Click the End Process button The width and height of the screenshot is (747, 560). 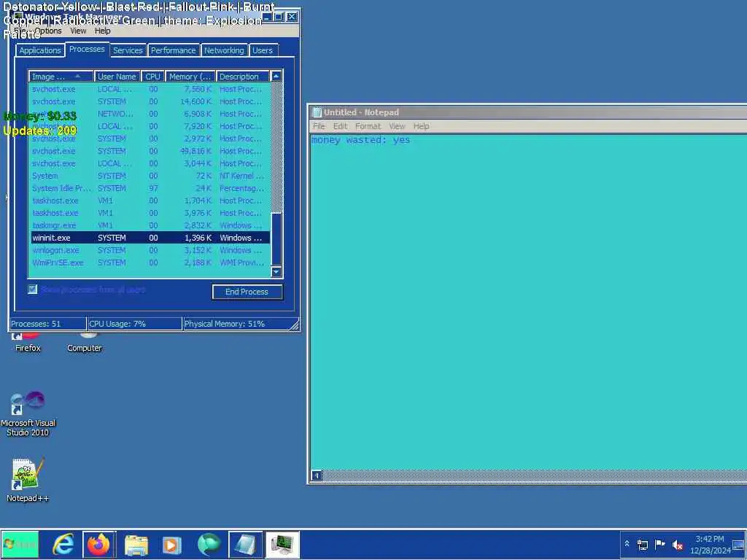tap(247, 292)
